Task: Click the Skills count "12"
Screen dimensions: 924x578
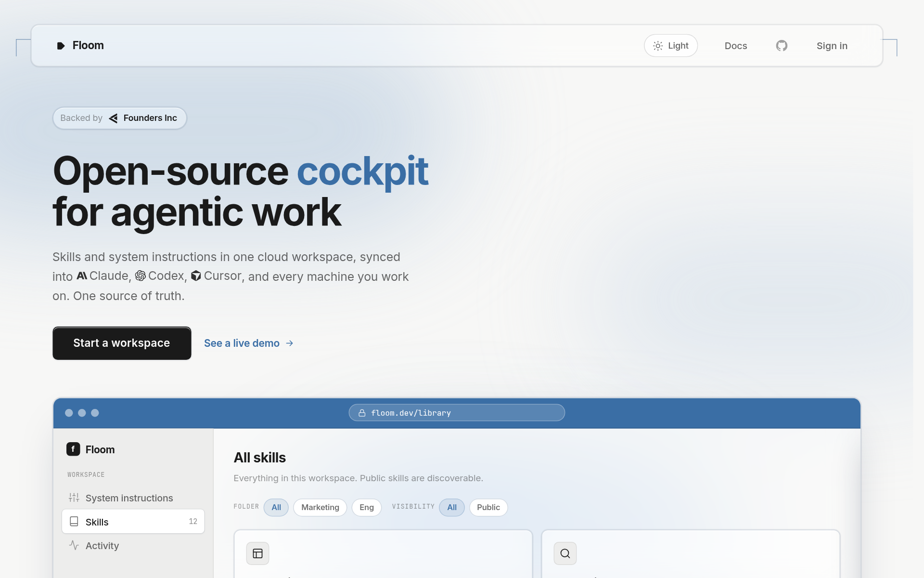Action: pyautogui.click(x=193, y=522)
